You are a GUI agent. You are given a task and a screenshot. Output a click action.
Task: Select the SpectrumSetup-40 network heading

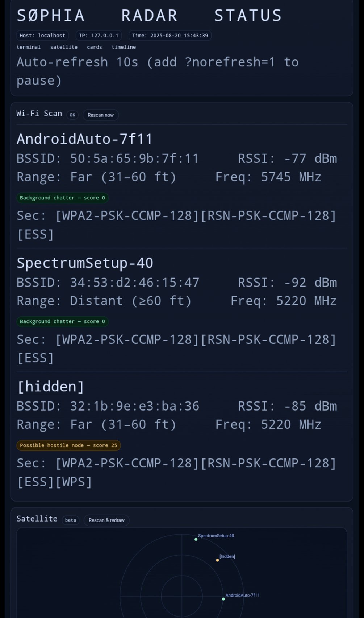[x=85, y=263]
